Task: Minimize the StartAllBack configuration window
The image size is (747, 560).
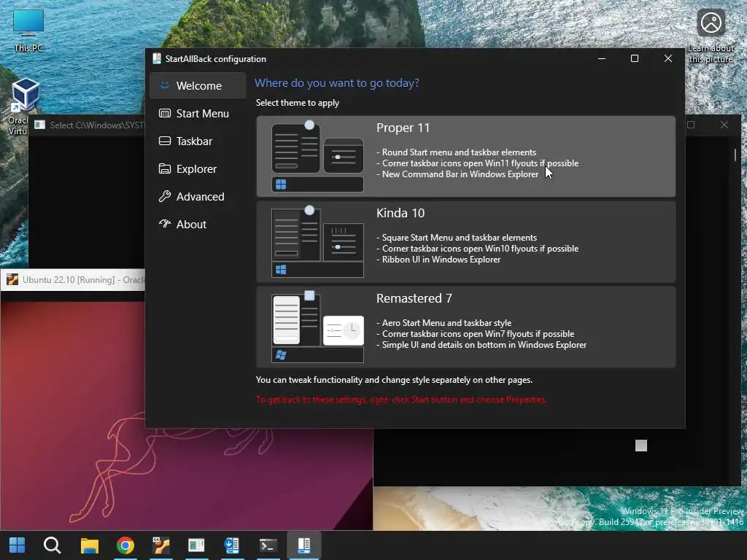Action: pos(602,58)
